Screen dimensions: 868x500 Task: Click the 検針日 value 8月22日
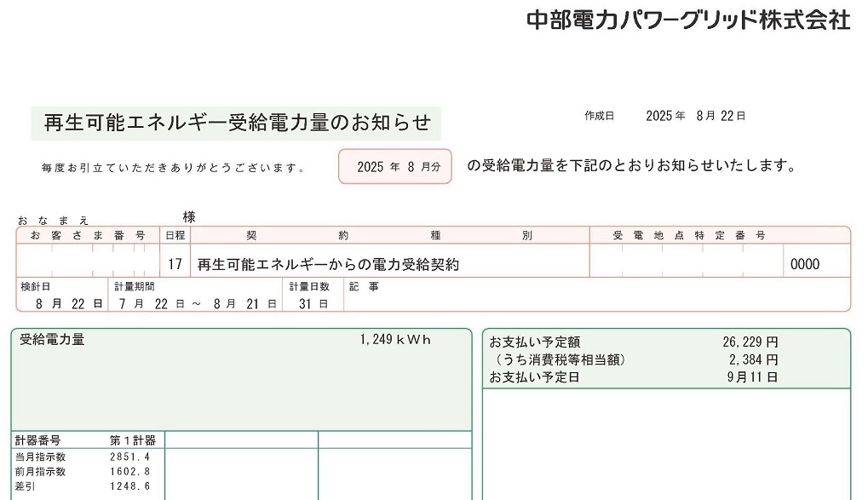69,303
